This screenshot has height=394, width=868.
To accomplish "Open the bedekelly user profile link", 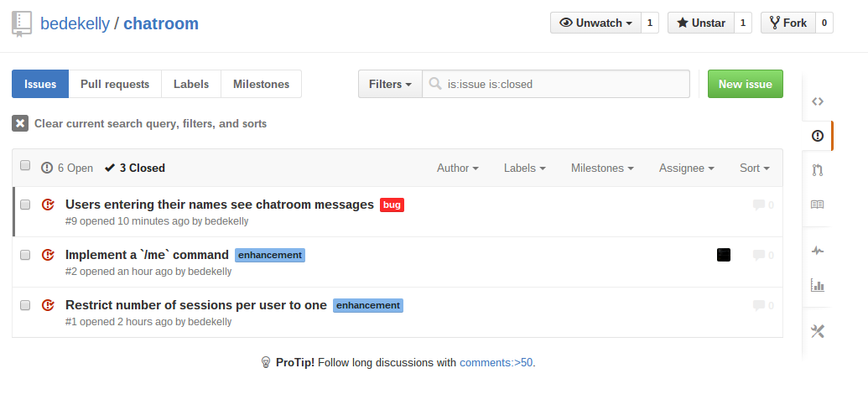I will click(75, 23).
